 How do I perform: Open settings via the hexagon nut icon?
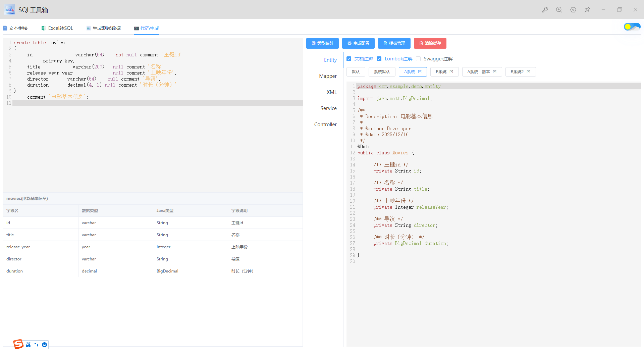tap(573, 10)
